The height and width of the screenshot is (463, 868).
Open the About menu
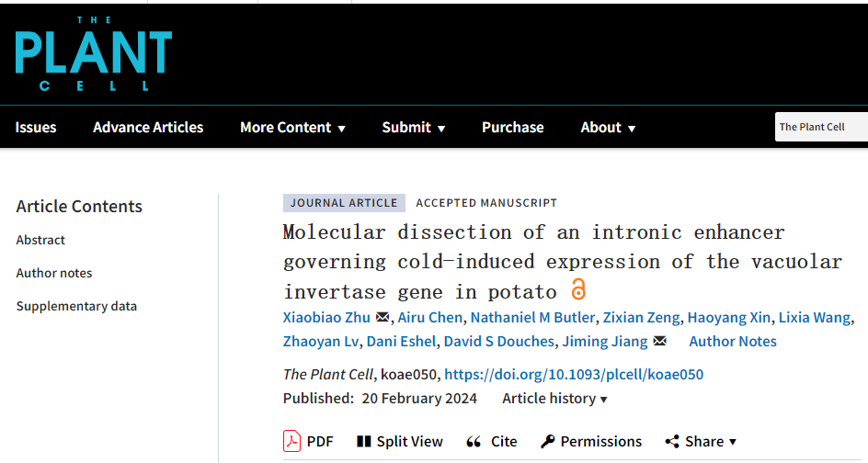pyautogui.click(x=608, y=128)
